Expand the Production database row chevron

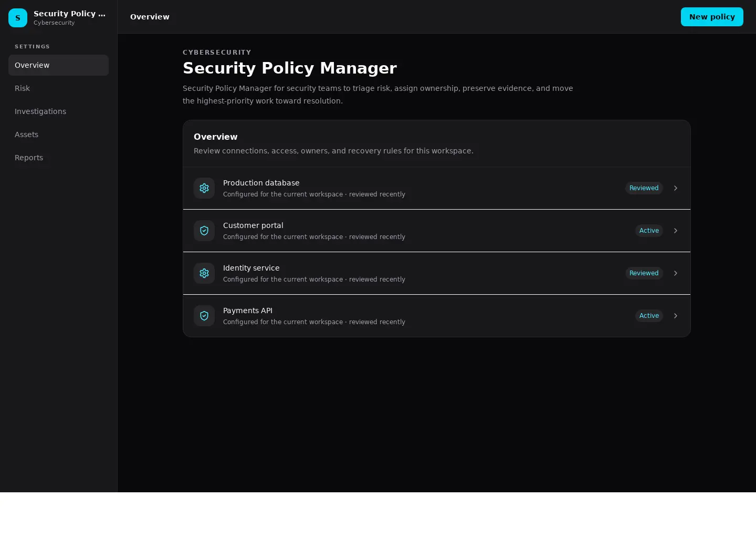(x=676, y=188)
